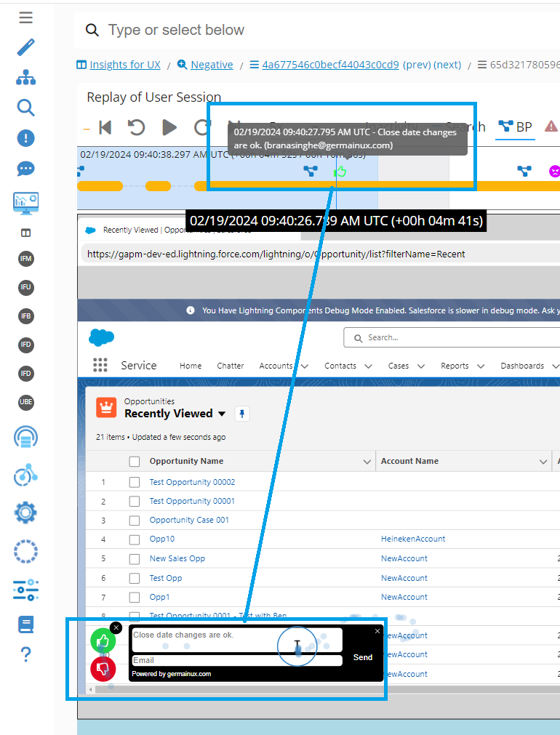Image resolution: width=560 pixels, height=735 pixels.
Task: Open the hamburger menu in sidebar
Action: tap(25, 17)
